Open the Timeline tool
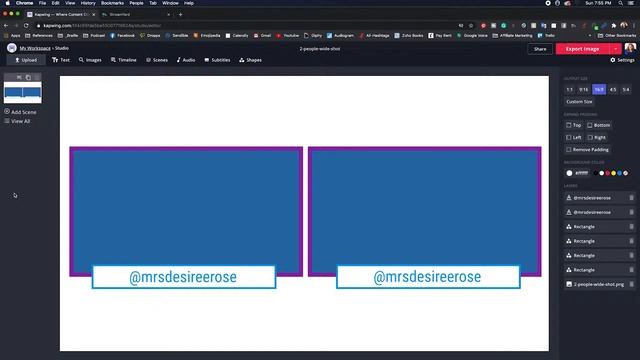 (123, 60)
